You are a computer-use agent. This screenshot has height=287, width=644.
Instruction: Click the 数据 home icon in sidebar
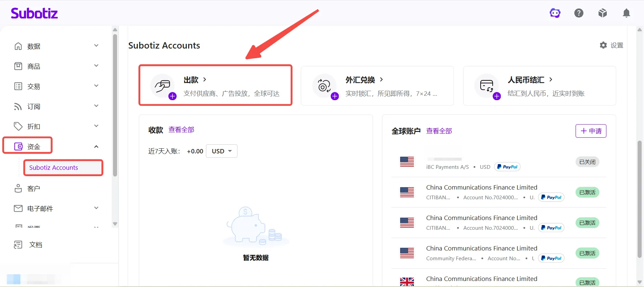[x=18, y=46]
